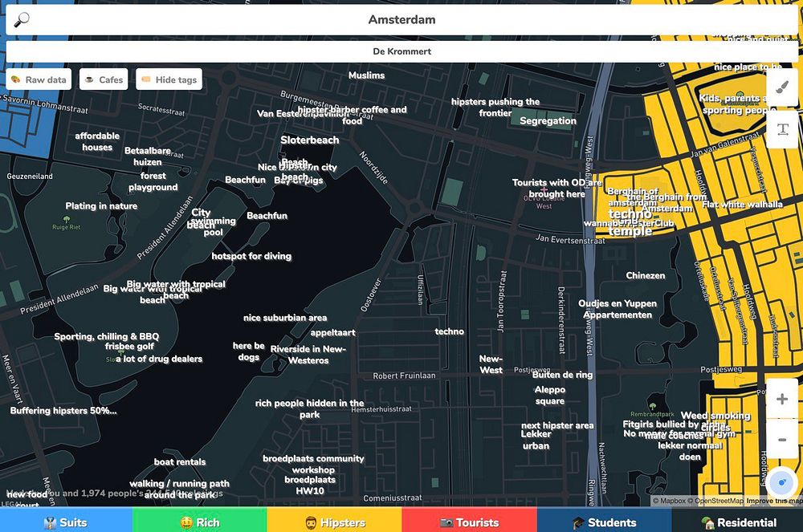Zoom out with the minus button
This screenshot has width=803, height=532.
(x=781, y=440)
